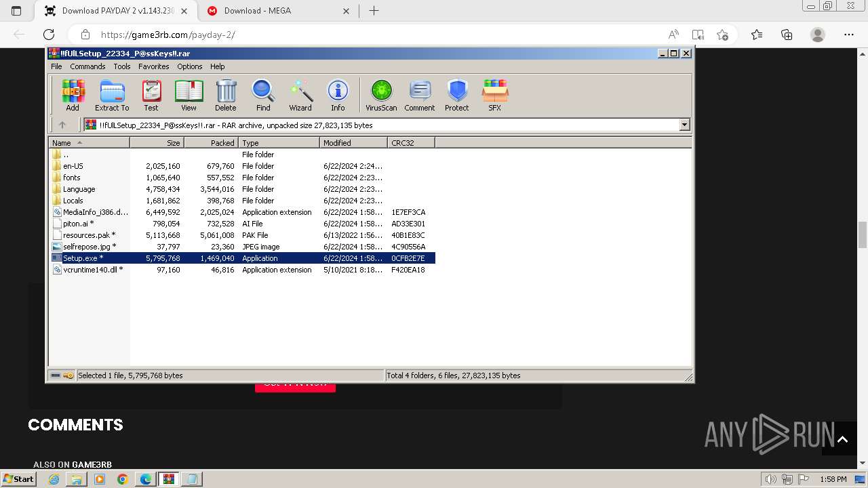The image size is (868, 488).
Task: Open Edge from the taskbar
Action: click(145, 479)
